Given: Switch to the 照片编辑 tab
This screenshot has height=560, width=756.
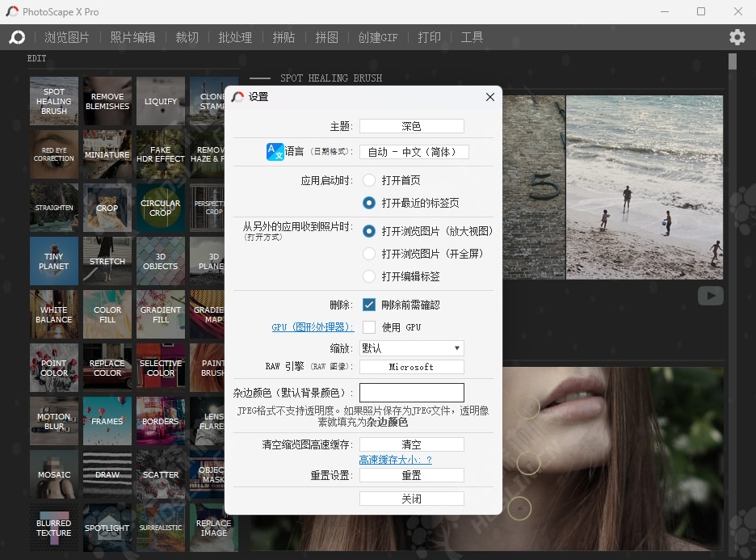Looking at the screenshot, I should pyautogui.click(x=132, y=37).
